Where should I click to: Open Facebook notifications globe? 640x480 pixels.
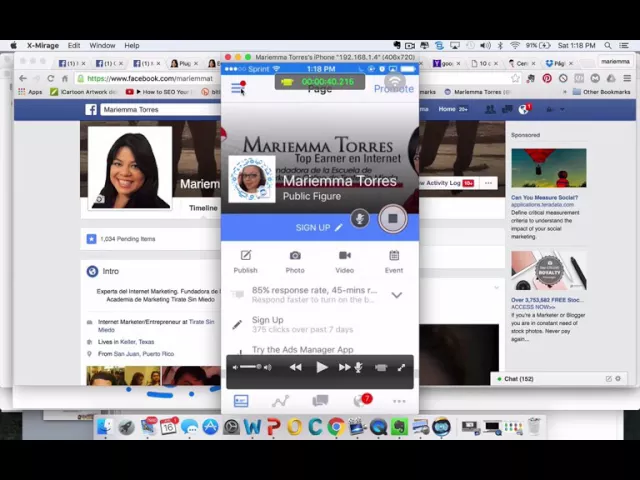click(524, 109)
